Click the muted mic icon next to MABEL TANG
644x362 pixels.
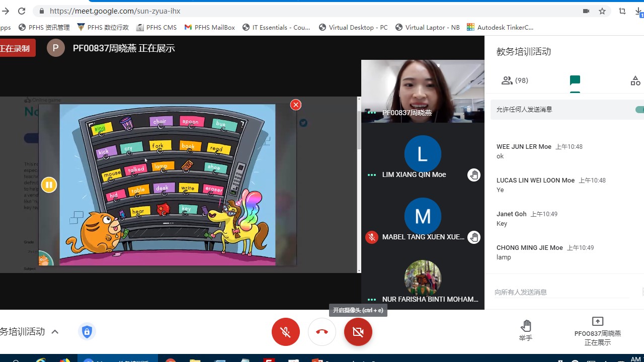(372, 237)
